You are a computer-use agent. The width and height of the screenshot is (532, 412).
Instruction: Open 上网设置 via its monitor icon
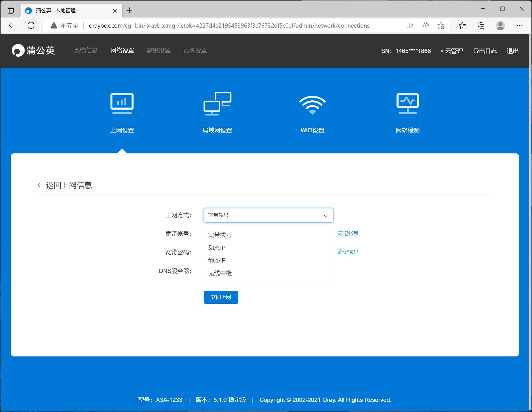tap(122, 103)
